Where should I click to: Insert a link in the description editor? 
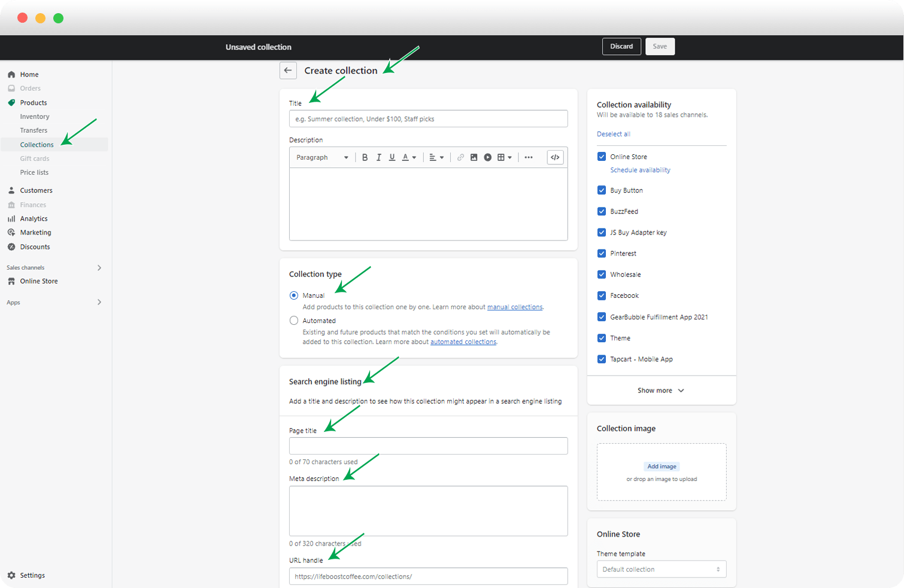coord(460,157)
